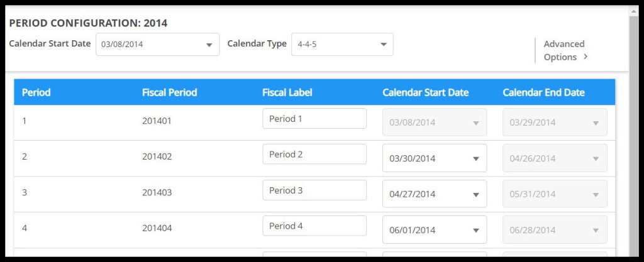Click the vertical scrollbar on the right
The width and height of the screenshot is (644, 262).
tap(634, 126)
